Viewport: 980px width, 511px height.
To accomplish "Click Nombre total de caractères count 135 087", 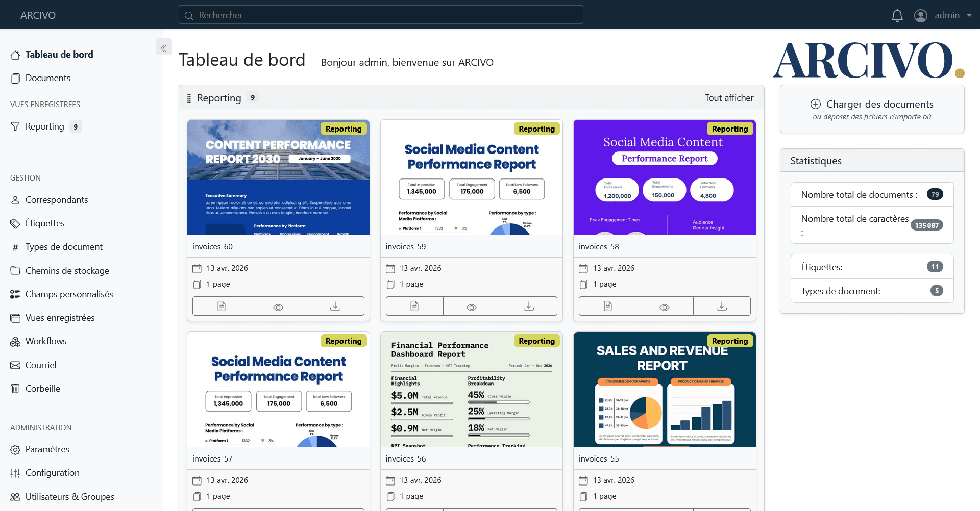I will tap(927, 225).
